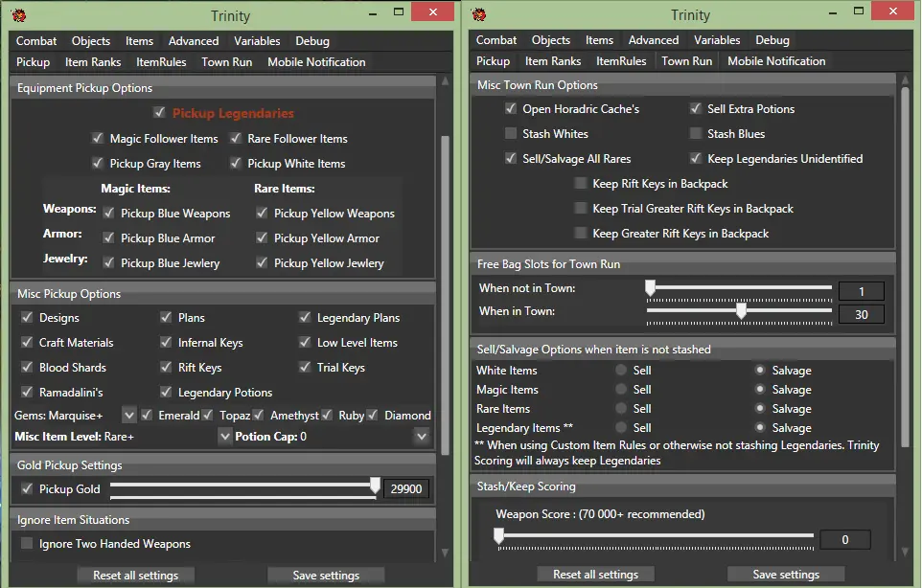The image size is (922, 588).
Task: Maximize the right Trinity window
Action: [859, 11]
